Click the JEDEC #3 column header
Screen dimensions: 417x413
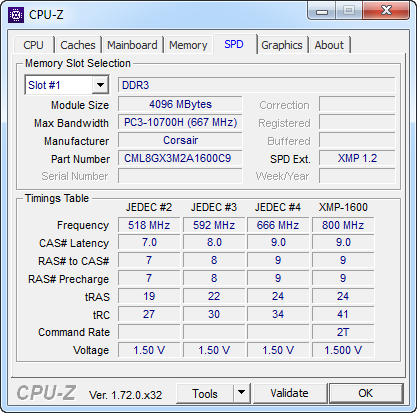(x=214, y=207)
